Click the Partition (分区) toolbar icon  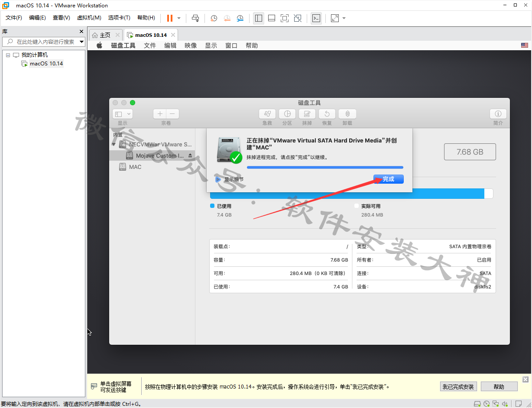click(x=287, y=114)
